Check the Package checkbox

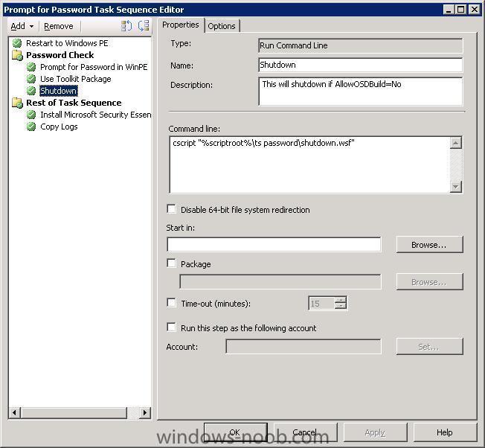coord(171,263)
